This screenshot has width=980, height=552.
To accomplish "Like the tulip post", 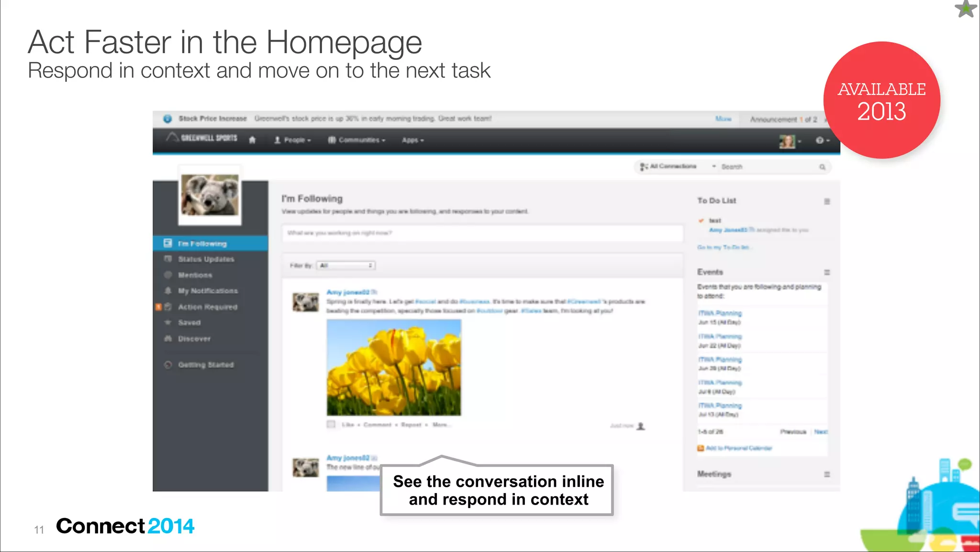I will pos(348,425).
